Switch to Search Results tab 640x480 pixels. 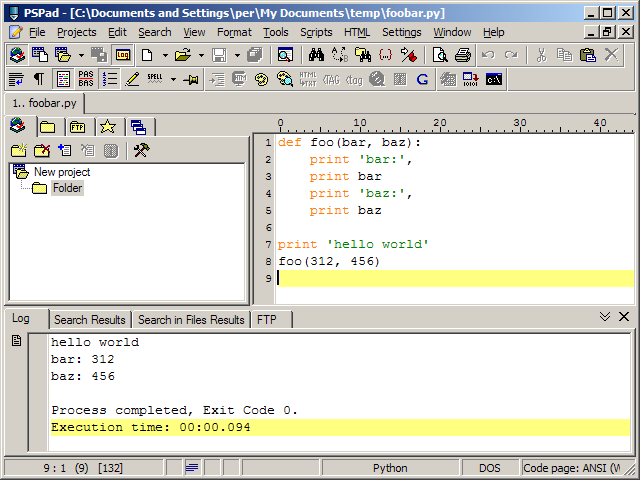pyautogui.click(x=90, y=320)
